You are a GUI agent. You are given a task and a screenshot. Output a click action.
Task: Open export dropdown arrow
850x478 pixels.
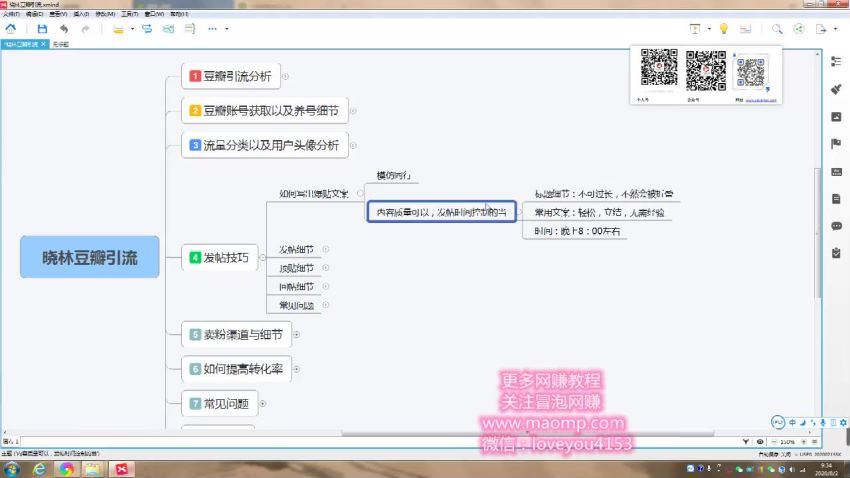pos(835,29)
